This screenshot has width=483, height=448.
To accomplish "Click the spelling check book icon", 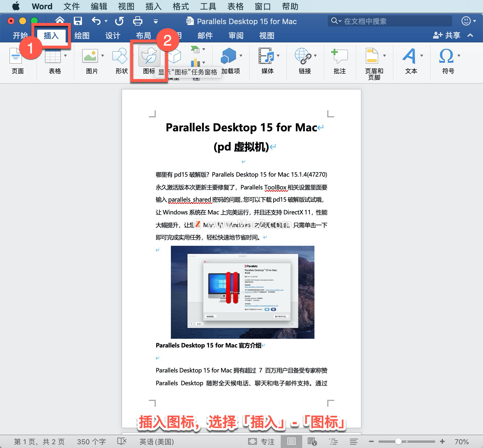I will pos(122,442).
